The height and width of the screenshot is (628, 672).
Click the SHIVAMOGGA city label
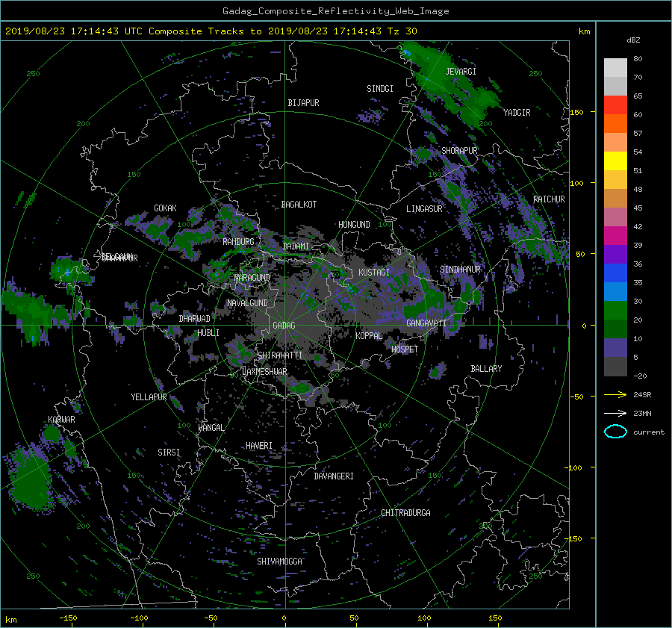pyautogui.click(x=279, y=561)
